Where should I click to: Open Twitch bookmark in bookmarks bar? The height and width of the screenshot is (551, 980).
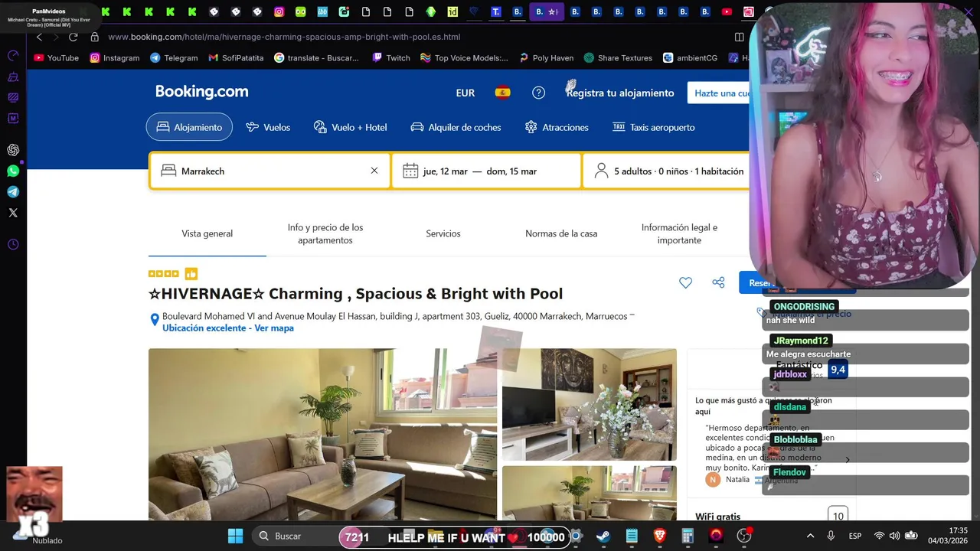pos(391,57)
